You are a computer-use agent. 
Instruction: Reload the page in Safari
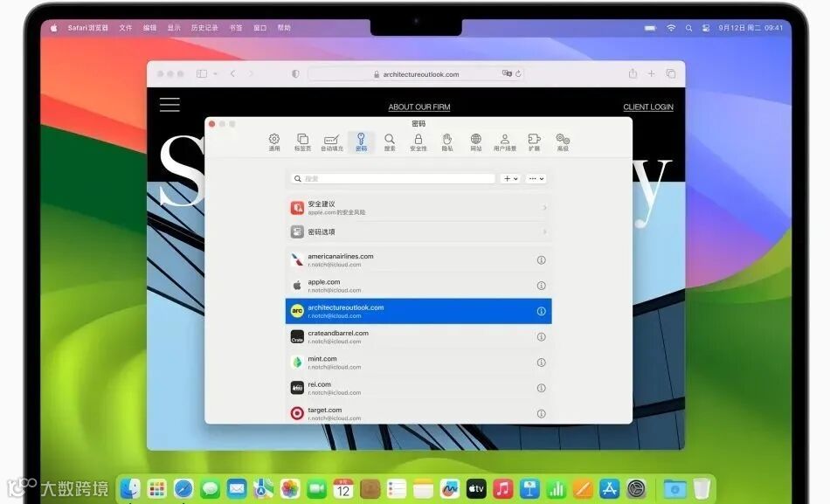518,73
